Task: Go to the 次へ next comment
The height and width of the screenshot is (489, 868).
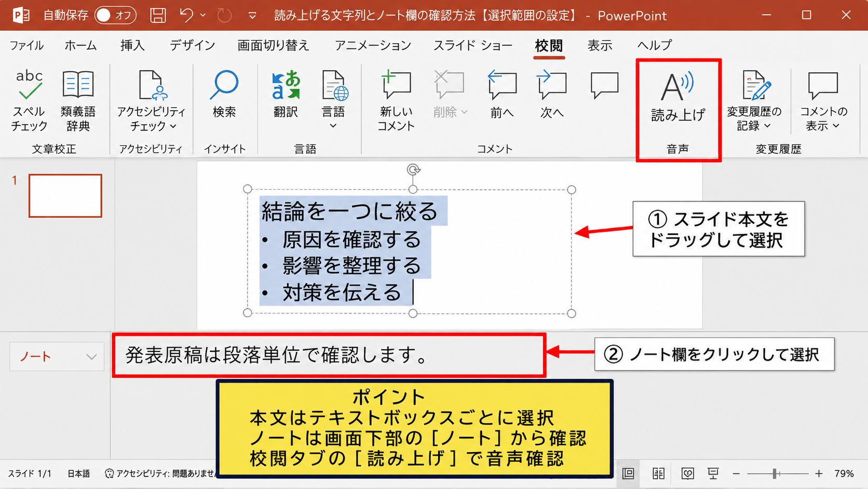Action: [552, 94]
